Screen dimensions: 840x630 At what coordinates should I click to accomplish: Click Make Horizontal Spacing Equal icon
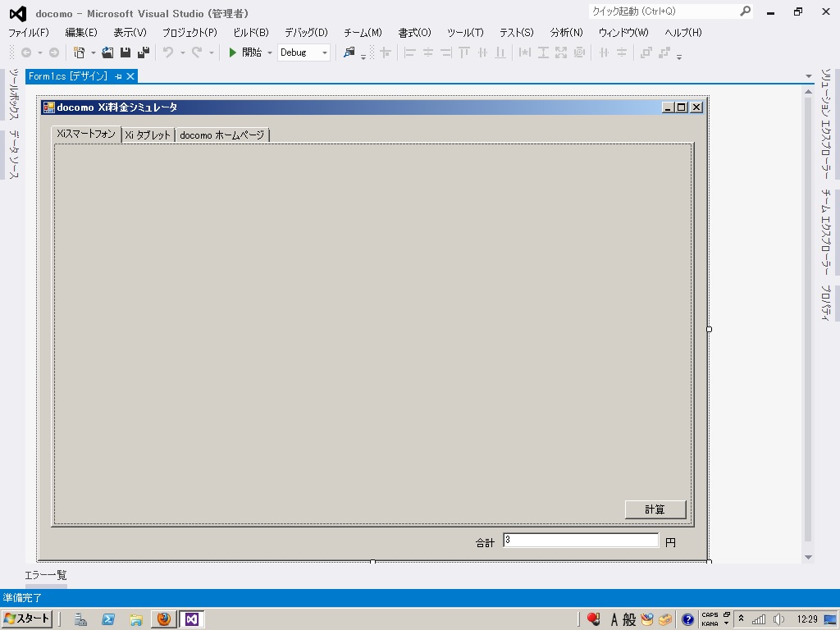coord(605,52)
